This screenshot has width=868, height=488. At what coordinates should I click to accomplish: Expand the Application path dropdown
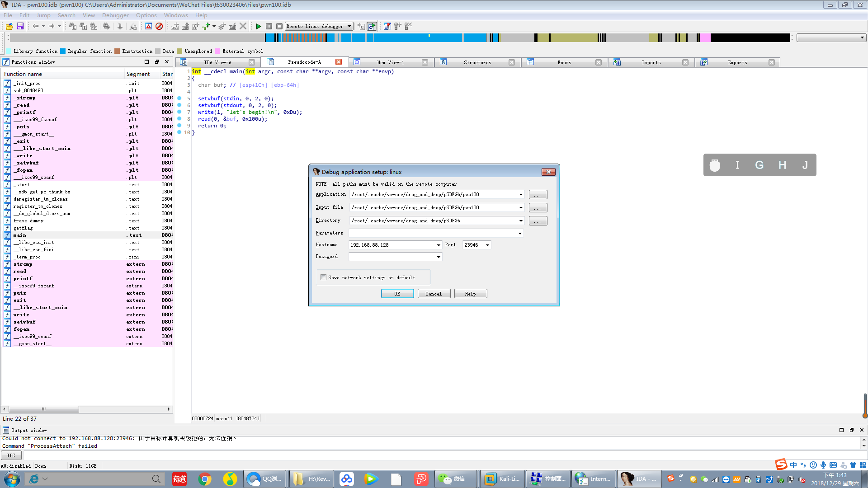(x=520, y=195)
